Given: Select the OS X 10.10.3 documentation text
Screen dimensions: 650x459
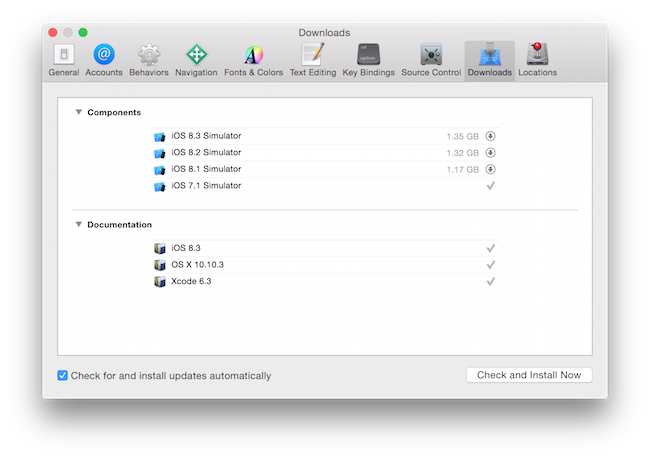Looking at the screenshot, I should (x=197, y=265).
